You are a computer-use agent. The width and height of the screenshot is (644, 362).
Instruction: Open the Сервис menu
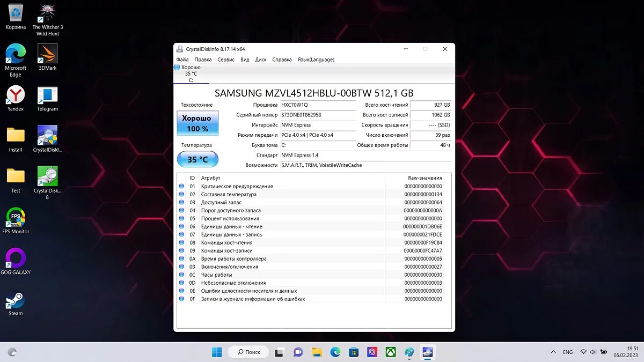pyautogui.click(x=226, y=60)
